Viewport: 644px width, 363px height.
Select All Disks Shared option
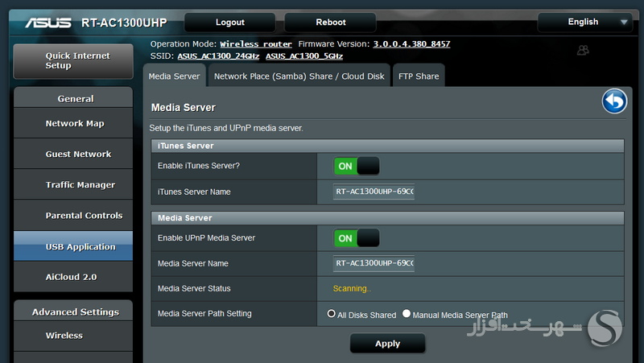[332, 314]
